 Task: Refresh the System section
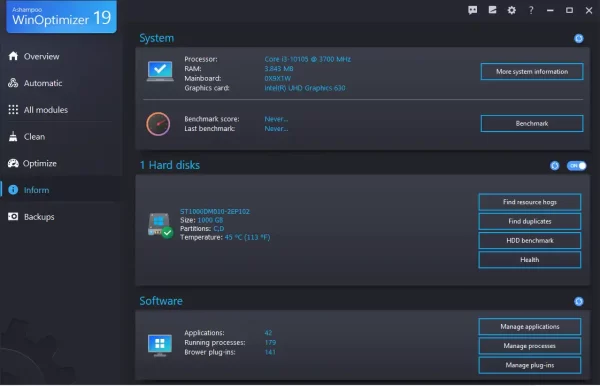pos(579,38)
